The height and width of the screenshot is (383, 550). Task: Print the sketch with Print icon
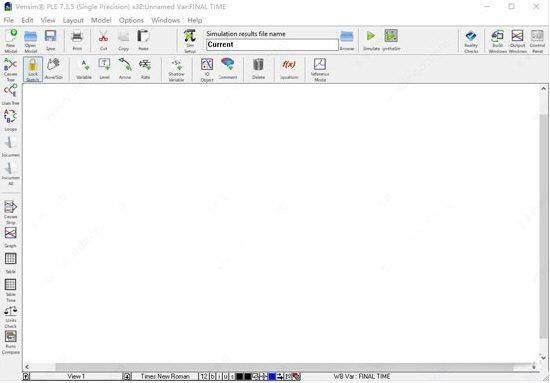pos(77,40)
